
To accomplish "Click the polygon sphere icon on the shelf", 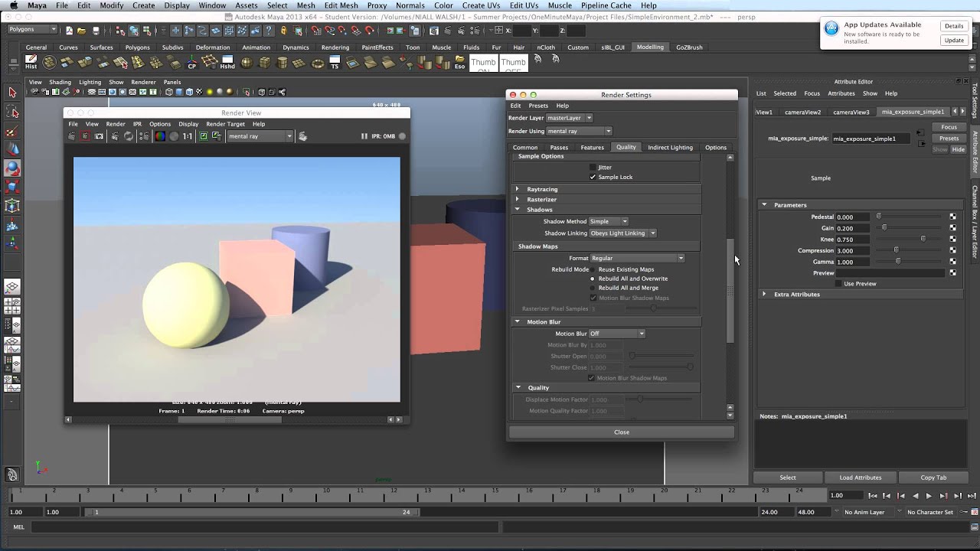I will (247, 62).
